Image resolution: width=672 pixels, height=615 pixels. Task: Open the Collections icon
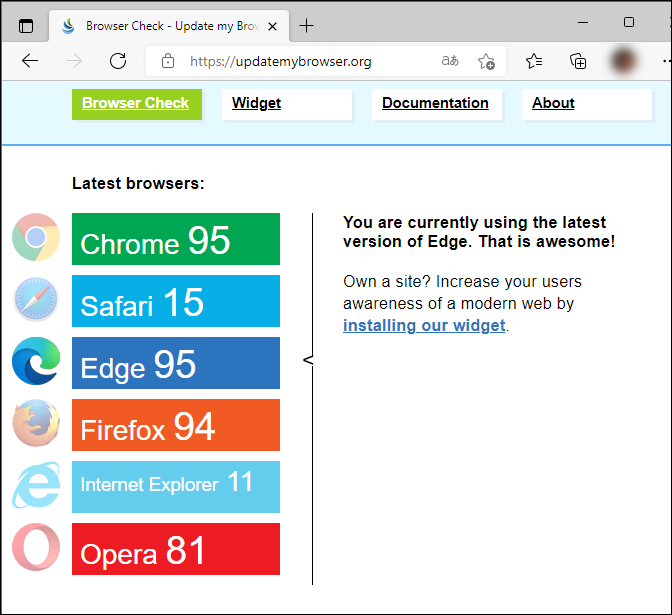coord(578,61)
